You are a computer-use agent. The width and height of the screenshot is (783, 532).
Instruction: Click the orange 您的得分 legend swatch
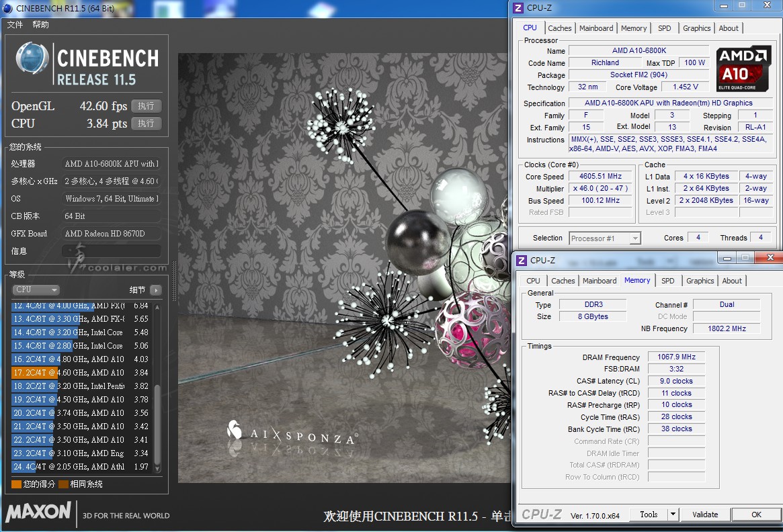[x=17, y=484]
